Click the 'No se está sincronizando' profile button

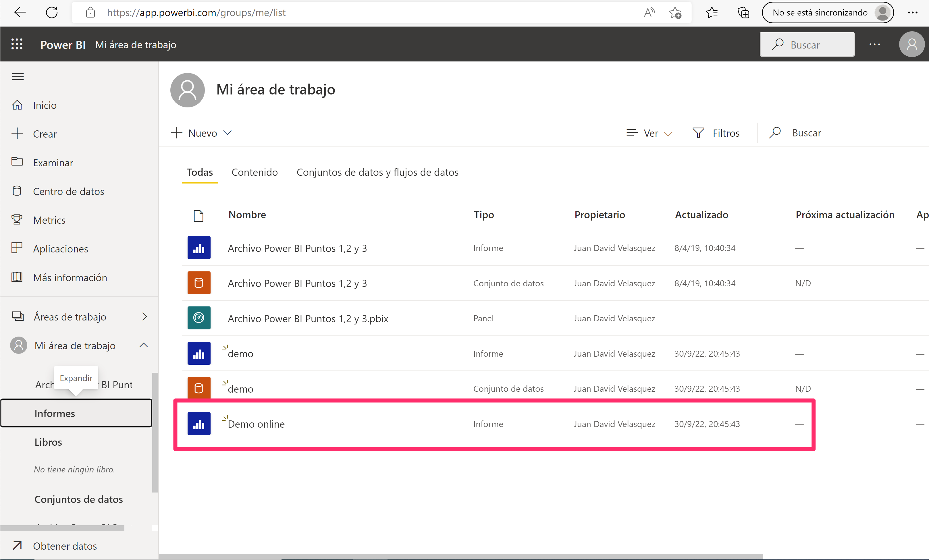coord(828,12)
